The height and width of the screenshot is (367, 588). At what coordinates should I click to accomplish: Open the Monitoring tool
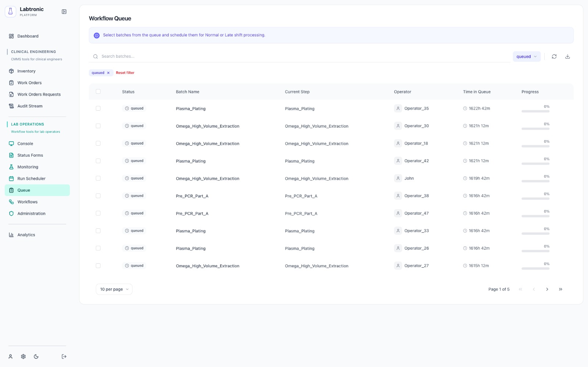pyautogui.click(x=28, y=167)
